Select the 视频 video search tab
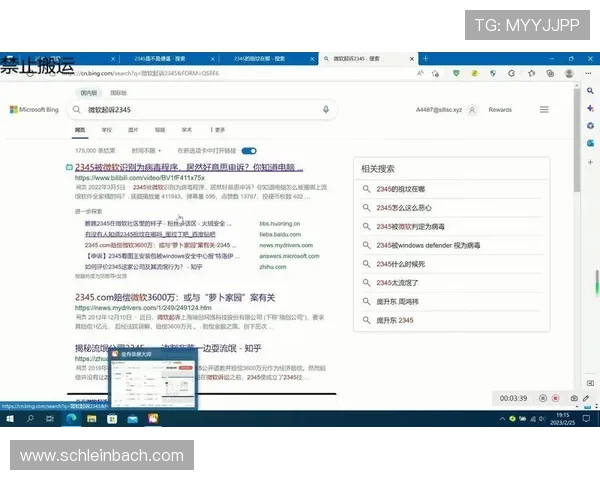600x480 pixels. point(160,130)
